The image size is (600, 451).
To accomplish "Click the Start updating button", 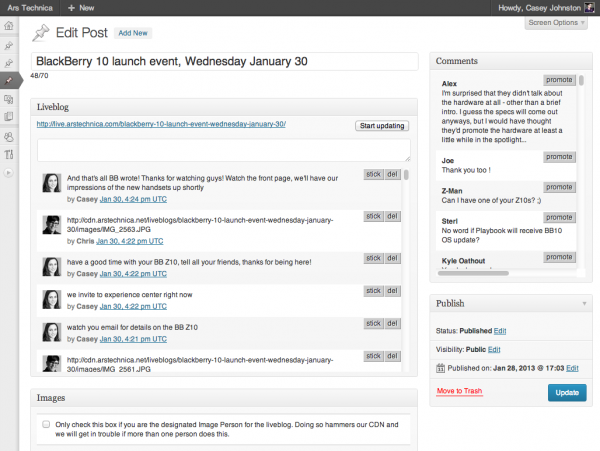I will (382, 126).
